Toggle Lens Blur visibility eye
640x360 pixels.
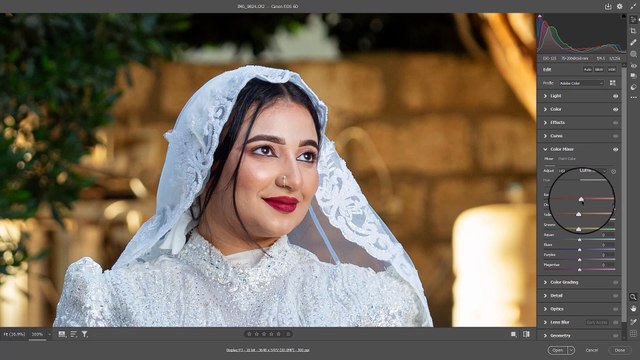tap(615, 322)
